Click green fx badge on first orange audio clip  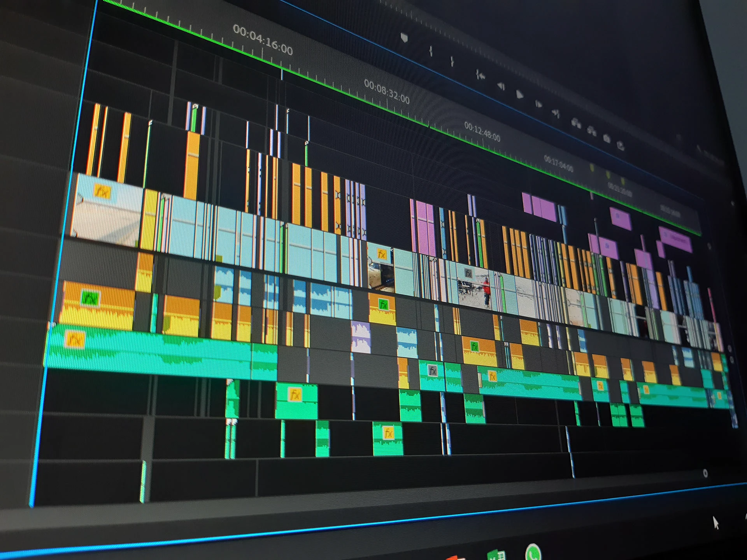pyautogui.click(x=90, y=299)
